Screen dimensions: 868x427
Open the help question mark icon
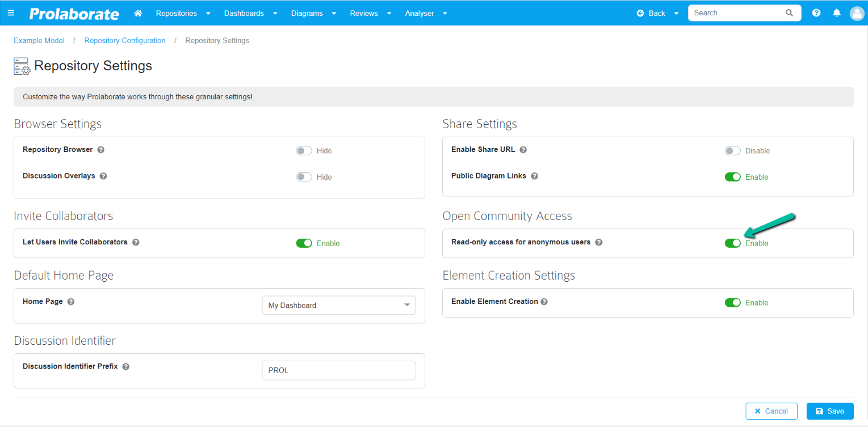click(816, 13)
